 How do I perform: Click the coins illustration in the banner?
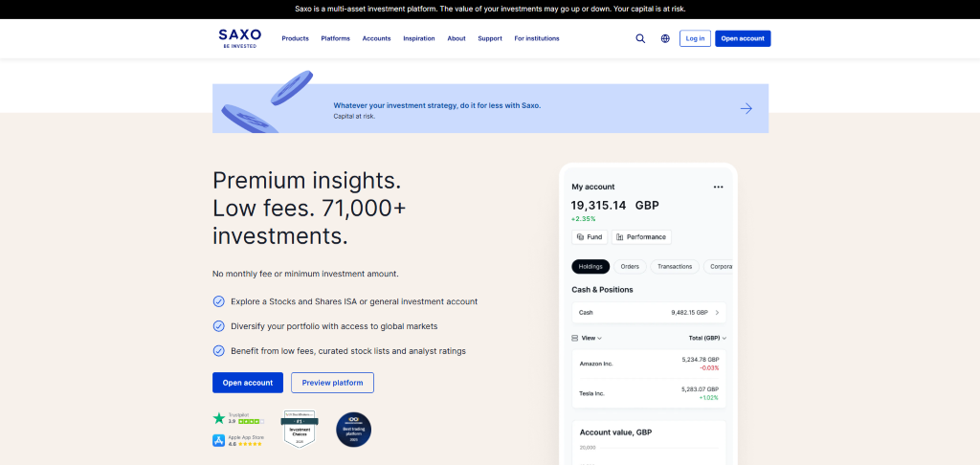(x=269, y=103)
